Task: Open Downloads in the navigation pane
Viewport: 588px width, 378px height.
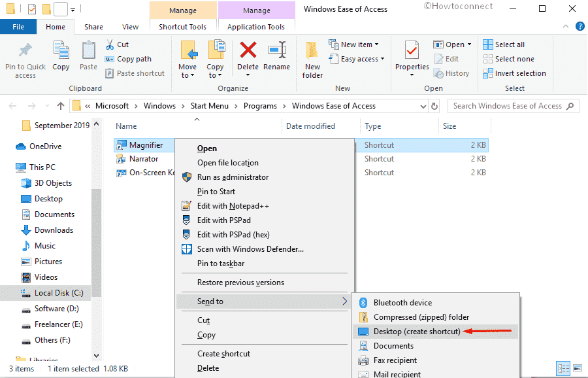Action: [54, 230]
